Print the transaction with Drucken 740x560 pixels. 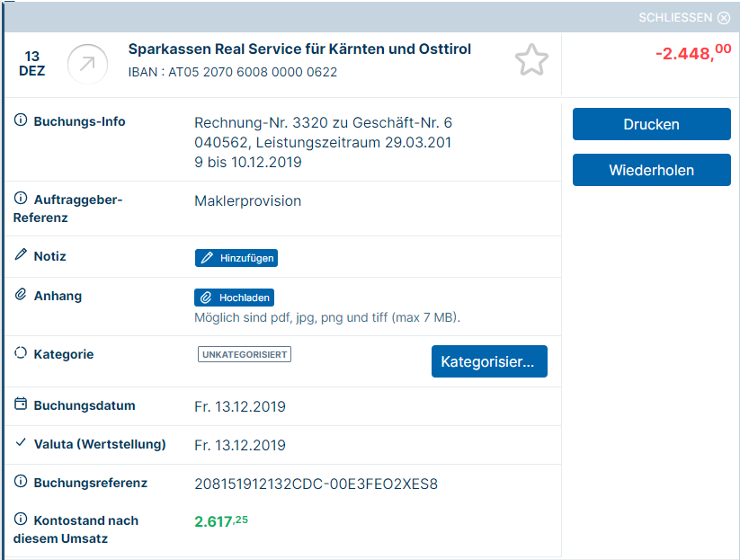click(x=651, y=124)
